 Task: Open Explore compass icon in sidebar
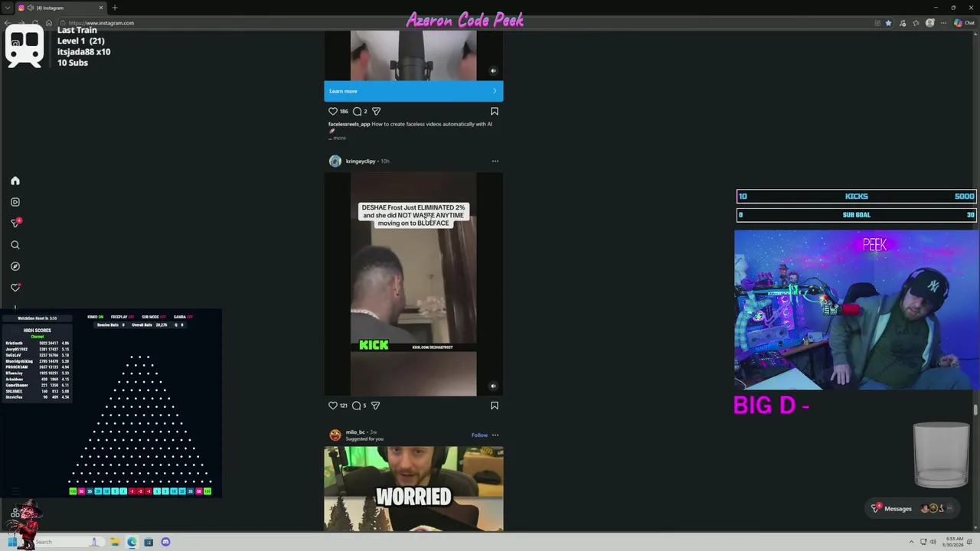(15, 266)
